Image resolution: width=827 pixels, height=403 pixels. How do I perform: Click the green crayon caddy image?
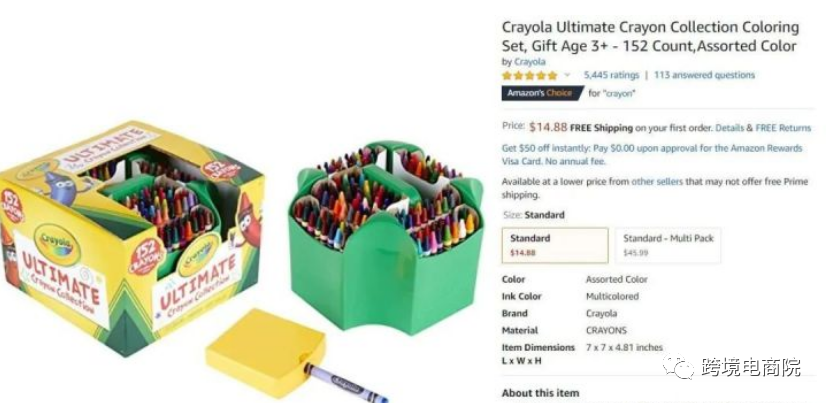pyautogui.click(x=386, y=237)
